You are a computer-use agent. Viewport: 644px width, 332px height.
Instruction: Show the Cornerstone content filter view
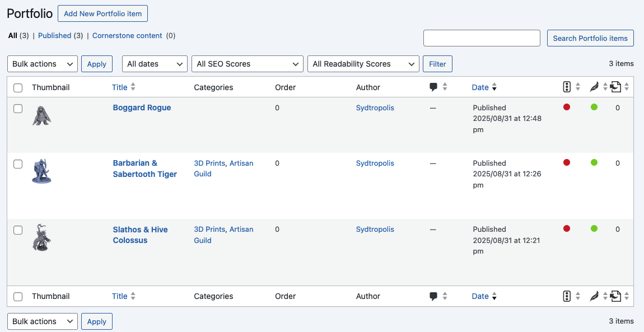127,36
